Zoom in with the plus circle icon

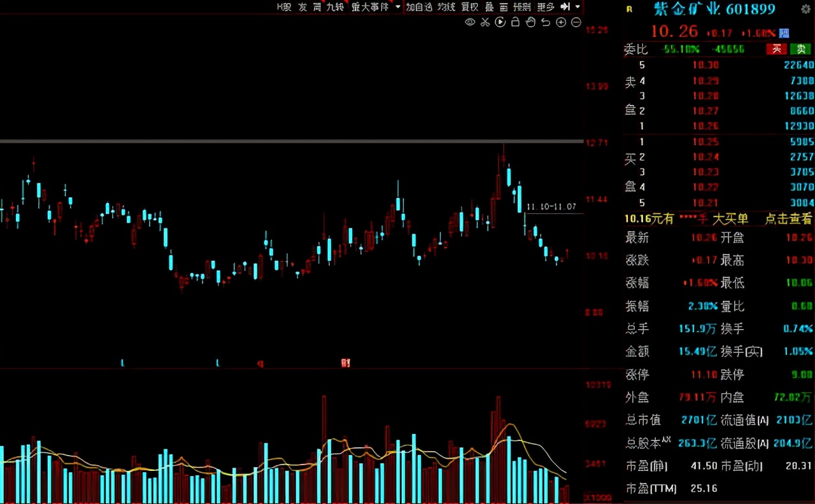(561, 22)
